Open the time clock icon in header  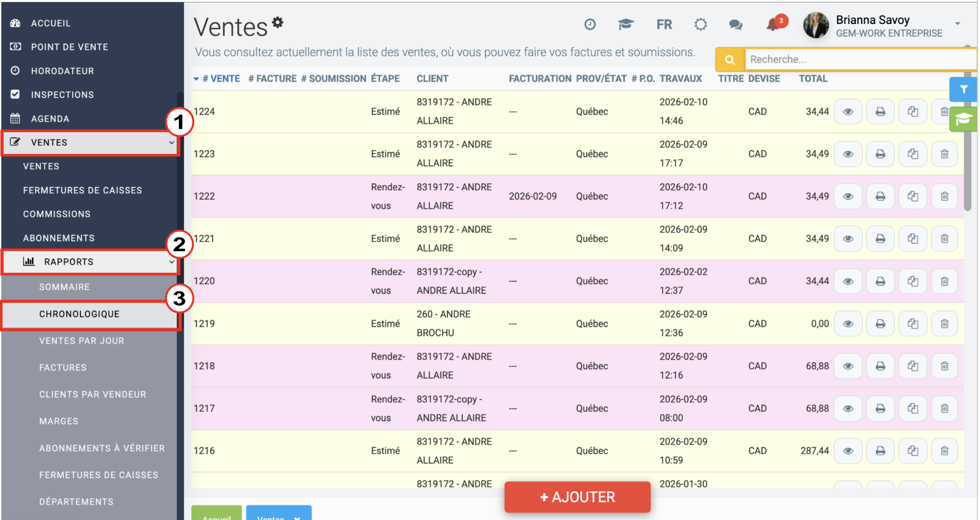tap(590, 24)
